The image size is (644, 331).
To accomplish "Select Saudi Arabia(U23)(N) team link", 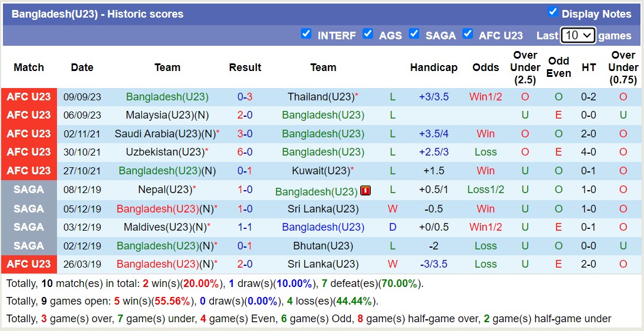I will (165, 134).
